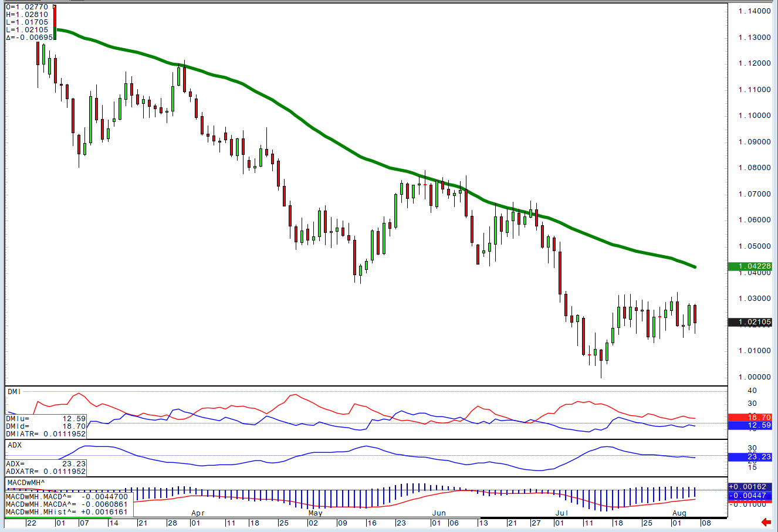Viewport: 778px width, 532px height.
Task: Select the ADXATR= 0.0111952 readout row
Action: point(46,471)
